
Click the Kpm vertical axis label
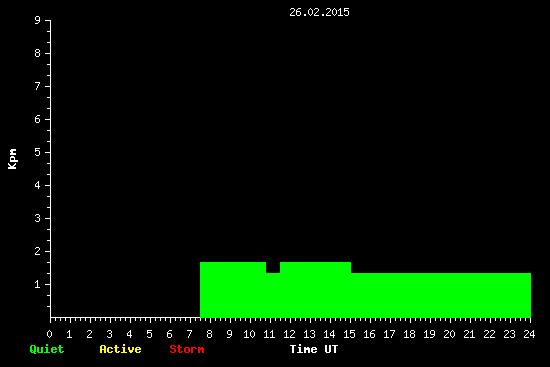pyautogui.click(x=12, y=159)
